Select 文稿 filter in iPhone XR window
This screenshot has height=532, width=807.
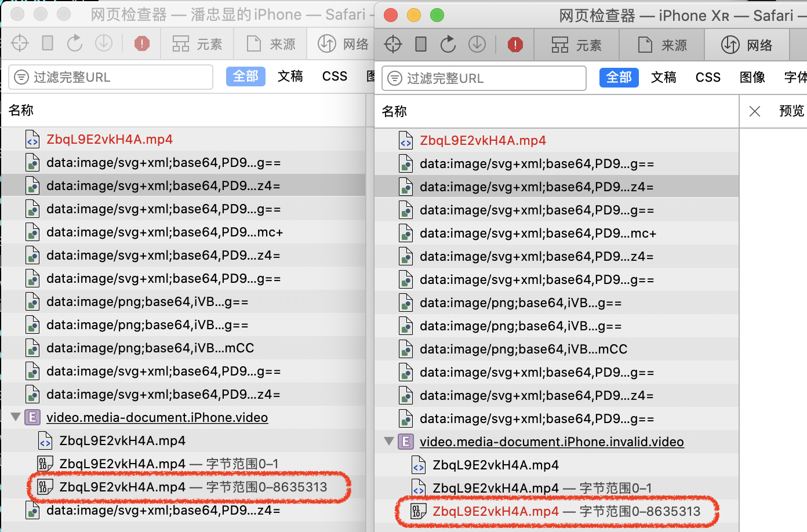click(663, 78)
